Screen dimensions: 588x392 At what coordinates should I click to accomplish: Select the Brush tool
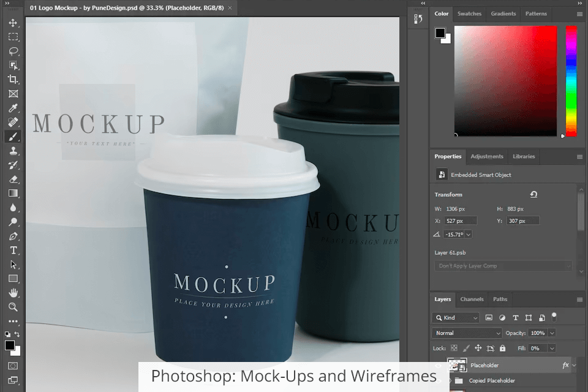click(13, 137)
